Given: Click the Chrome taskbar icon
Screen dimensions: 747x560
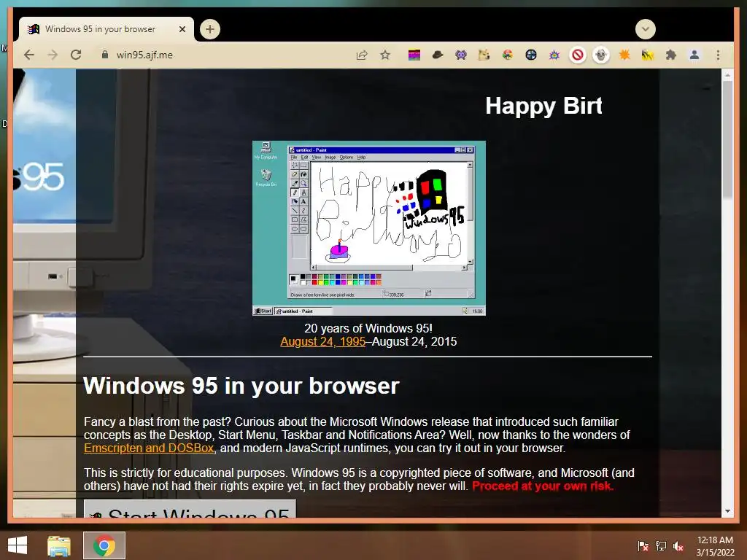Looking at the screenshot, I should 104,545.
